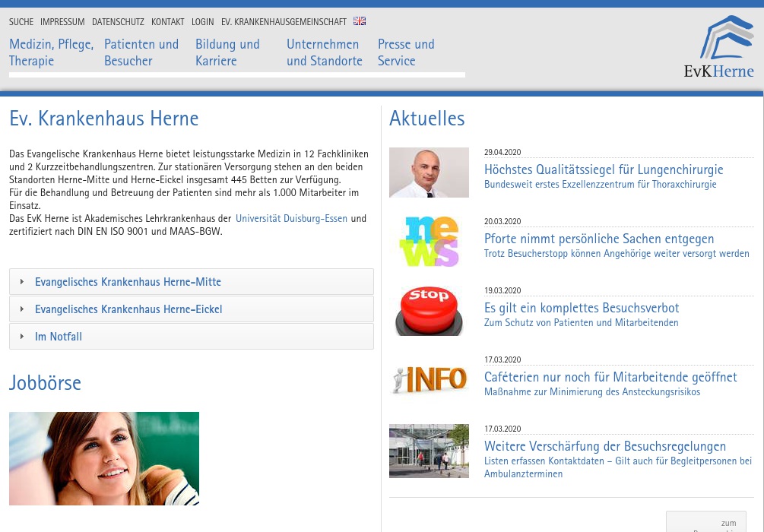Open the 'Medizin, Pflege, Therapie' menu
764x532 pixels.
(x=51, y=52)
